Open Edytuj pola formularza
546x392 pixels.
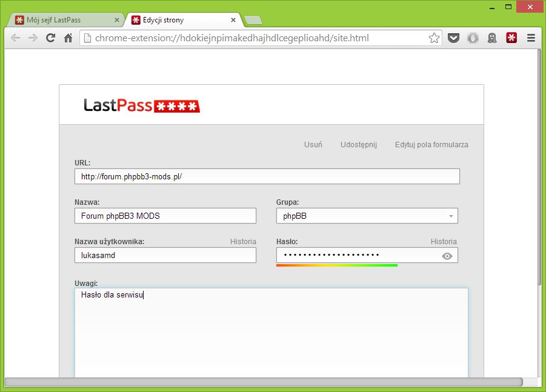coord(431,144)
